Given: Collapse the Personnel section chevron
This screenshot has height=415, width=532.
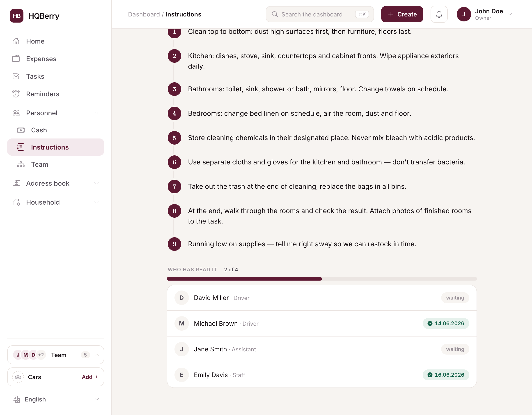Looking at the screenshot, I should 96,113.
